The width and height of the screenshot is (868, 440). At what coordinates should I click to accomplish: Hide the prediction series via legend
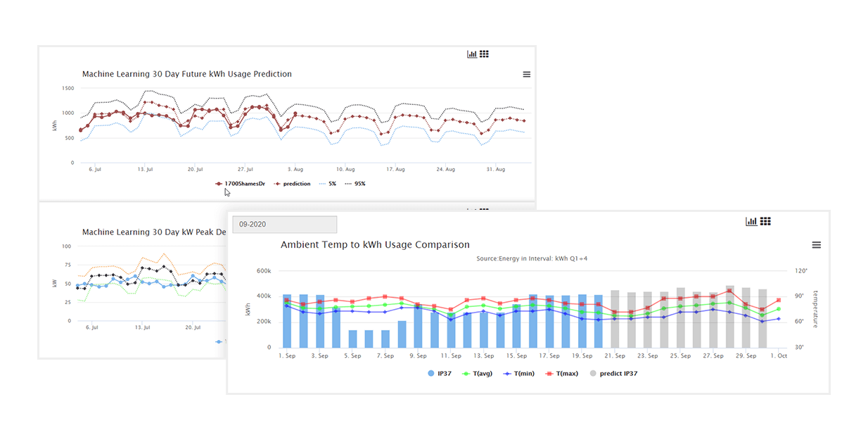coord(292,184)
